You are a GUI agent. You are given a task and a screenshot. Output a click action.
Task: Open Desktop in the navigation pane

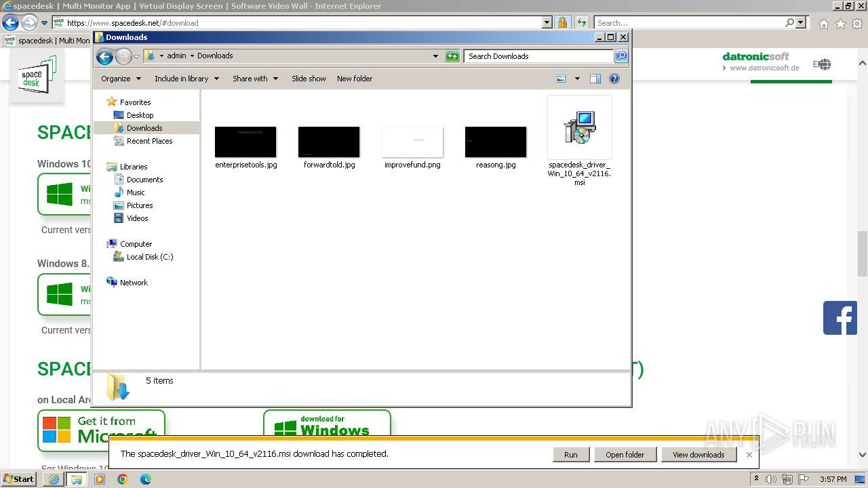click(x=140, y=115)
